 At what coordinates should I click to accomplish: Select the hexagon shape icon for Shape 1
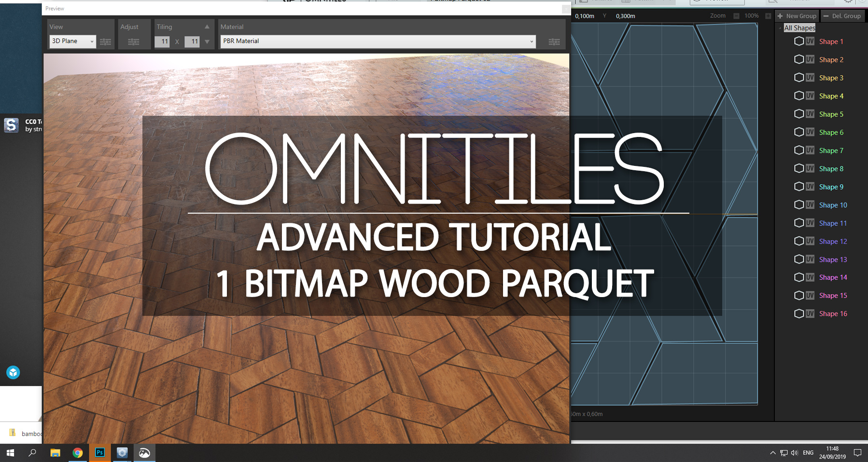(799, 41)
